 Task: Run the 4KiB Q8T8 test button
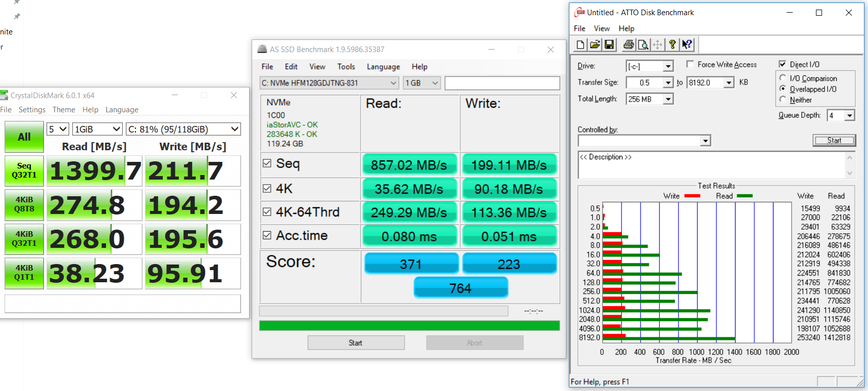click(x=24, y=204)
